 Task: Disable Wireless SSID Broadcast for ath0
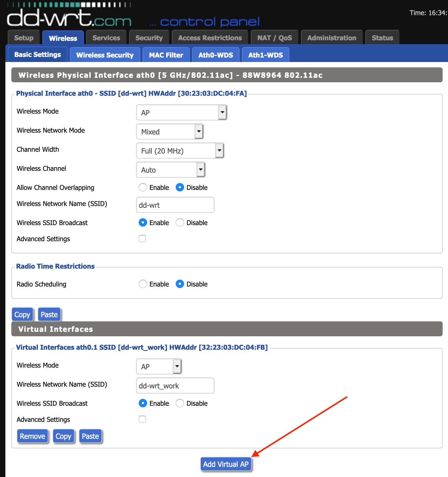point(180,222)
